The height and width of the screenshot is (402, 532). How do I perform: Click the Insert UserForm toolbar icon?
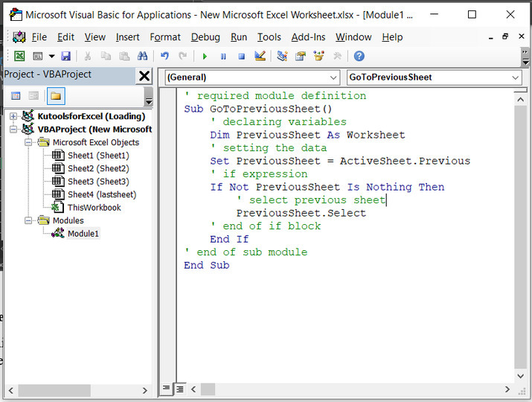[x=38, y=56]
